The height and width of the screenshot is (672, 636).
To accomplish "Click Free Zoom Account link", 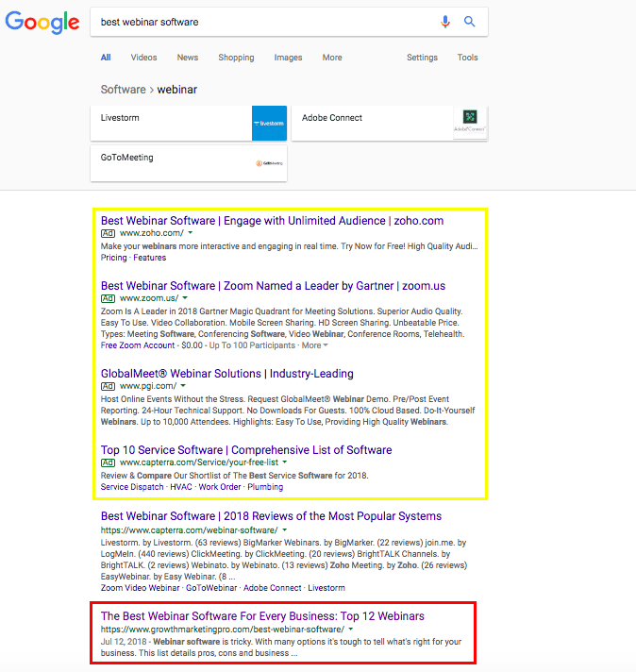I will 138,345.
